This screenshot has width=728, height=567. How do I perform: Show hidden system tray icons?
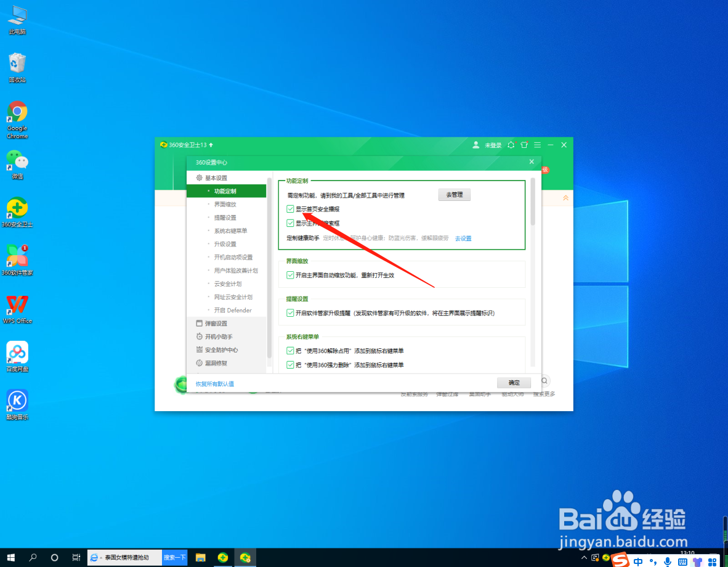584,558
